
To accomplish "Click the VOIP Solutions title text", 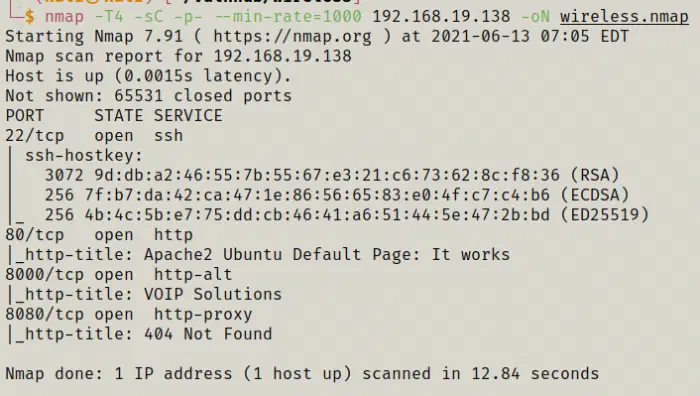I will pyautogui.click(x=212, y=294).
